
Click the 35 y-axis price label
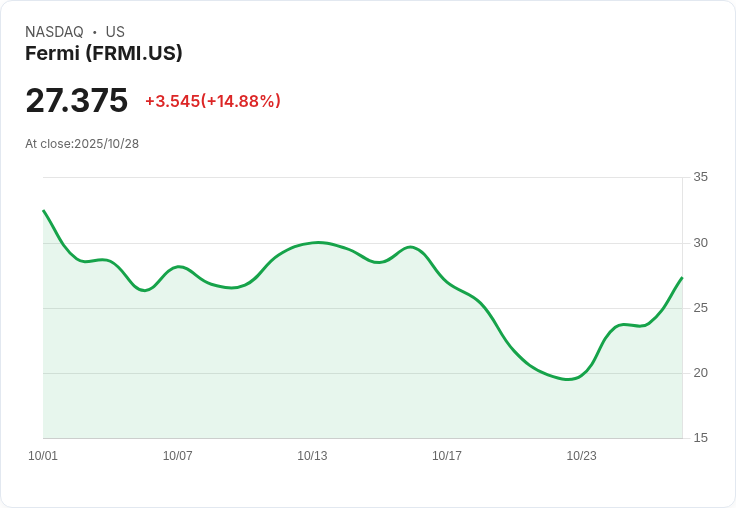point(700,177)
